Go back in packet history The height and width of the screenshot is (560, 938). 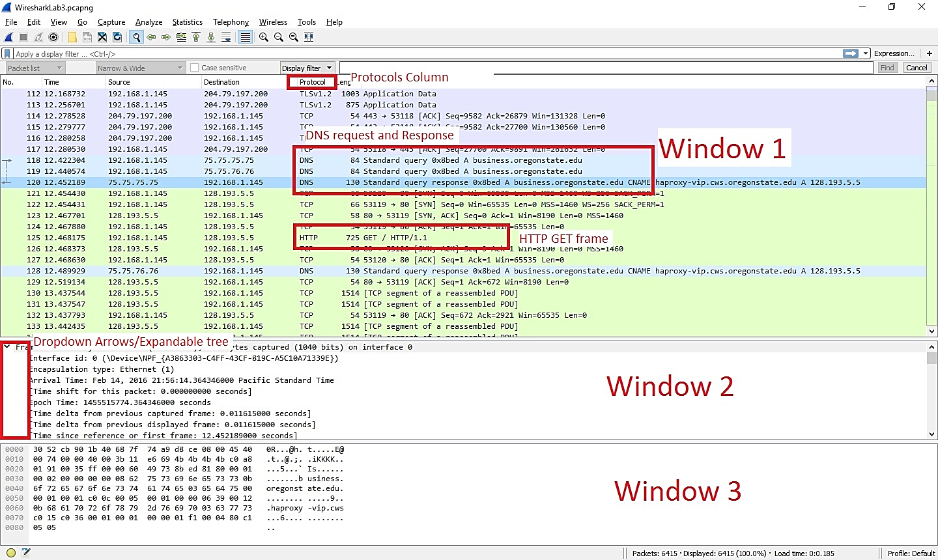(151, 37)
